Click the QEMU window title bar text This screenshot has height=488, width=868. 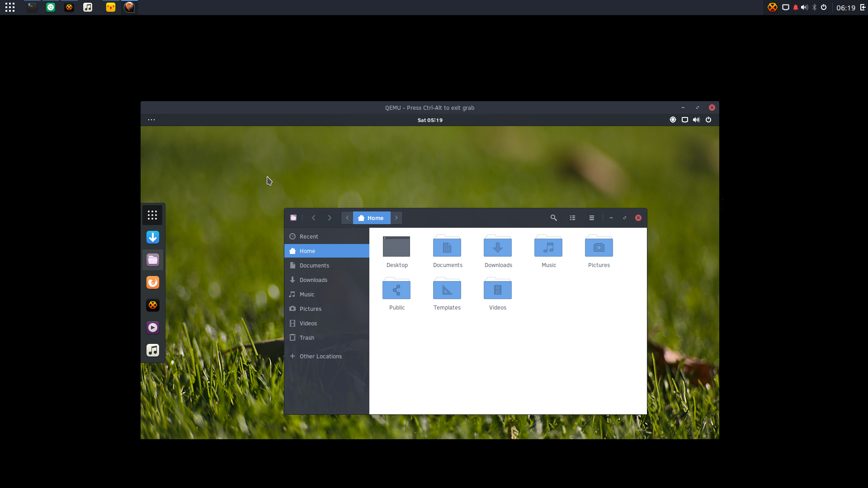pyautogui.click(x=429, y=108)
